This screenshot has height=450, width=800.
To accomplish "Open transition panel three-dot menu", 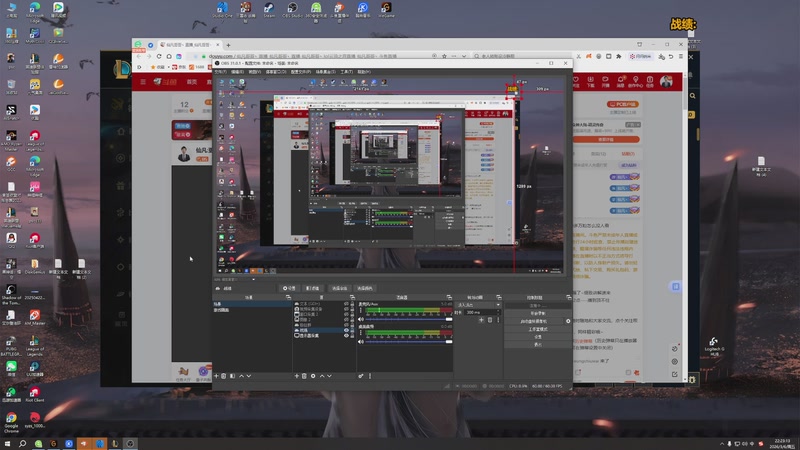I will 498,320.
